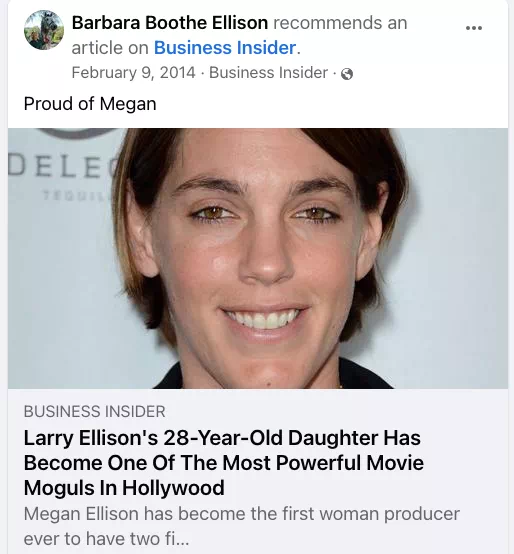
Task: Open Barbara Boothe Ellison's profile picture
Action: (44, 30)
